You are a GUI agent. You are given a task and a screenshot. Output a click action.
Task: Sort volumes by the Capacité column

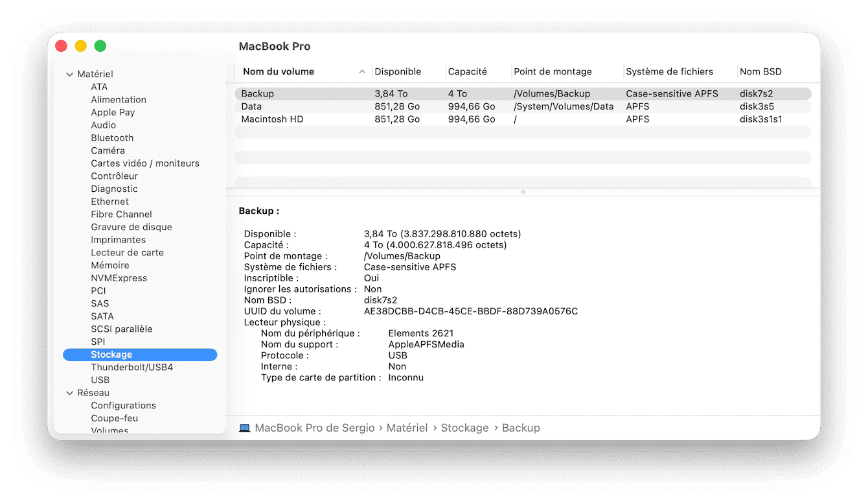[468, 71]
